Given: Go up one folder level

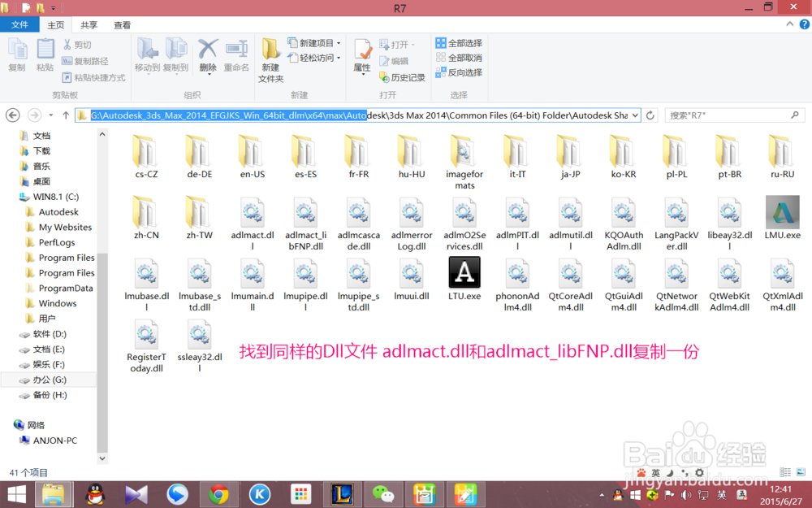Looking at the screenshot, I should click(66, 115).
